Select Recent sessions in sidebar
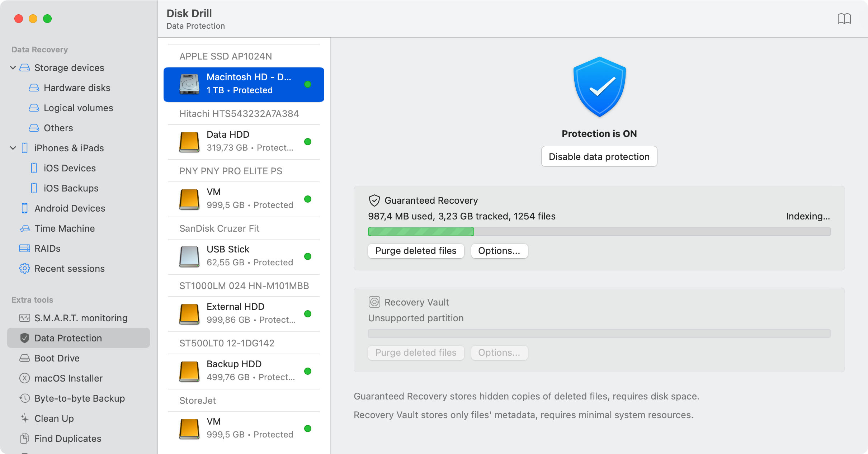 click(70, 268)
